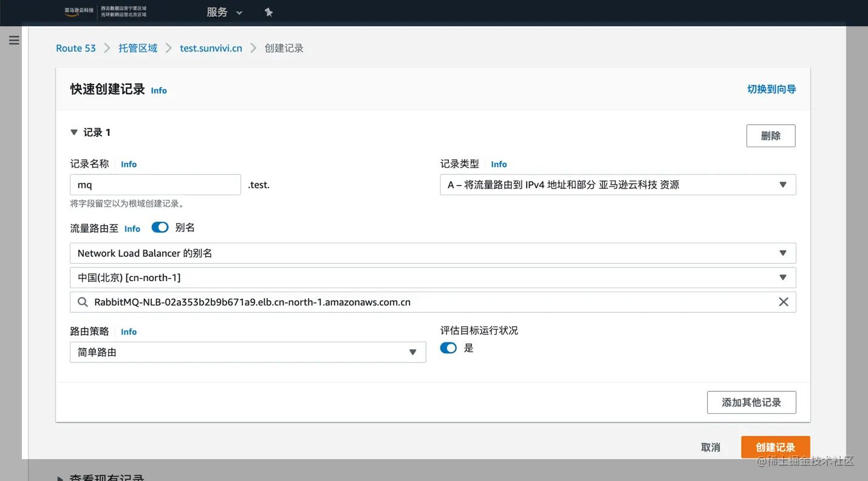Collapse the 记录 1 section
The width and height of the screenshot is (868, 481).
pyautogui.click(x=74, y=132)
